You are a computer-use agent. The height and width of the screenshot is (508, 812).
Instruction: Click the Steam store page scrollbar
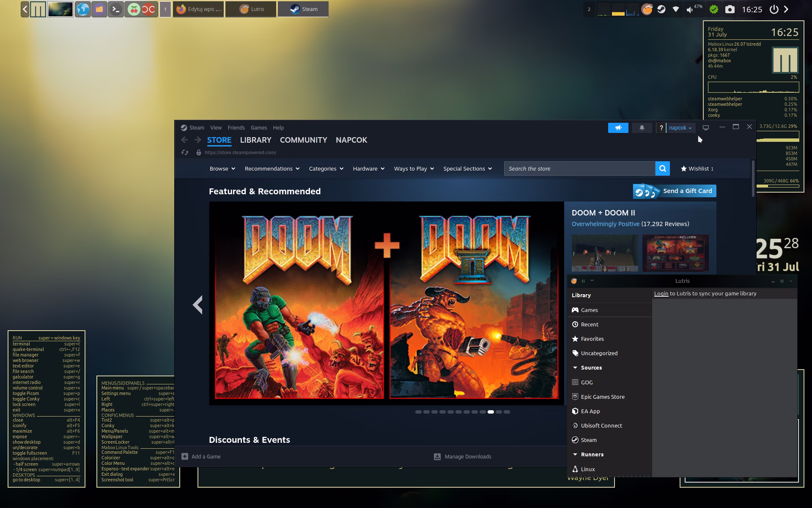pyautogui.click(x=753, y=178)
